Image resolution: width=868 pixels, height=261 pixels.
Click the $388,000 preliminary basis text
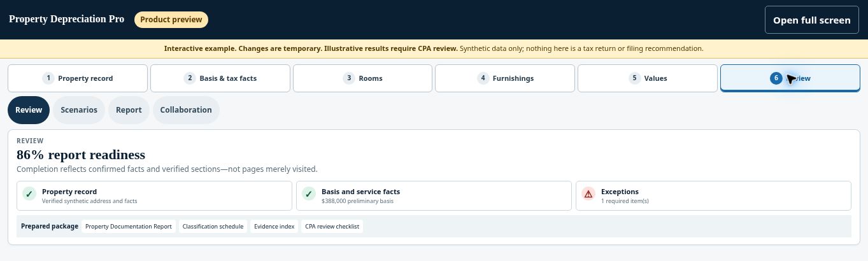coord(357,201)
